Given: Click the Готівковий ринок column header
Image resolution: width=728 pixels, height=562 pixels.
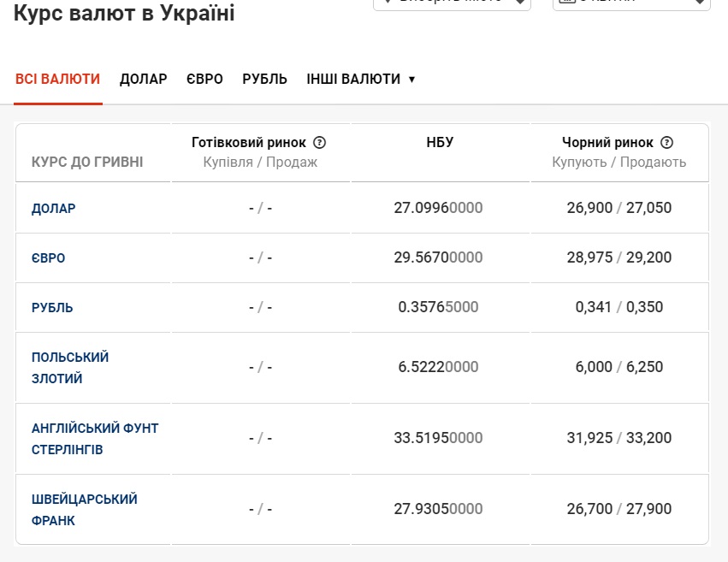Looking at the screenshot, I should (249, 143).
